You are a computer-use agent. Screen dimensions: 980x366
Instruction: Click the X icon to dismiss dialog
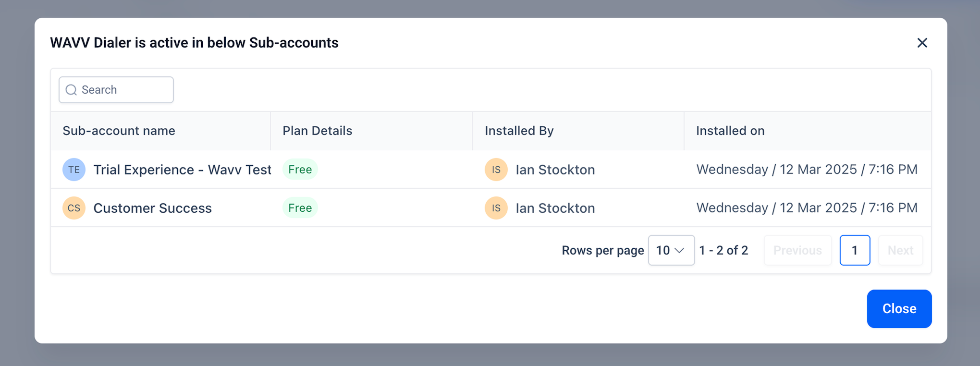922,43
